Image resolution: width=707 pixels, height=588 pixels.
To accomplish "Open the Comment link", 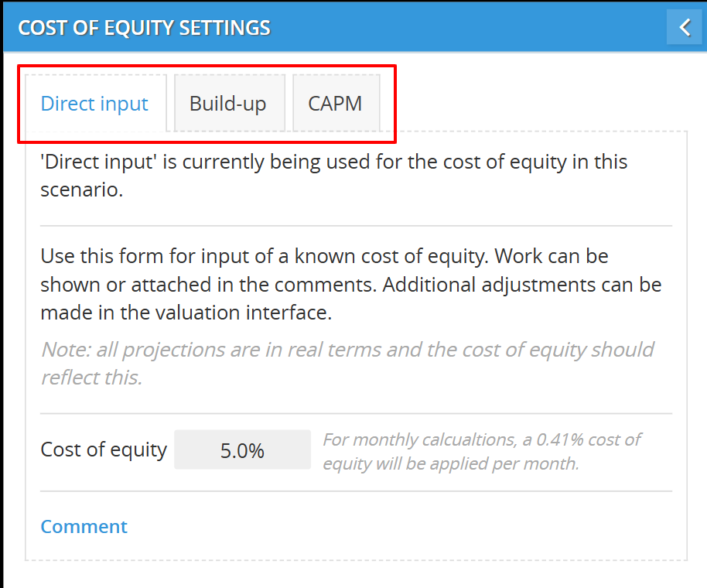I will 84,526.
